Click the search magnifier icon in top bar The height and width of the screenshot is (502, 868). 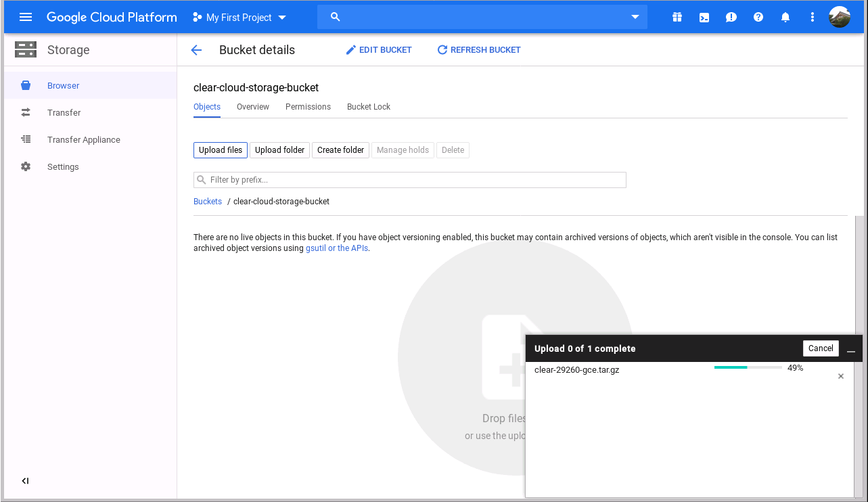click(335, 18)
